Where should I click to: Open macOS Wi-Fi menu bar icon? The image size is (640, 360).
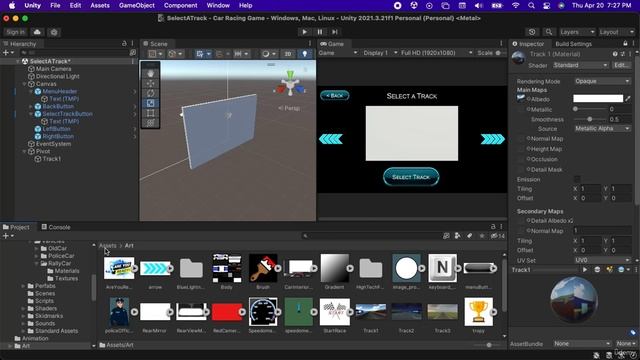(516, 5)
